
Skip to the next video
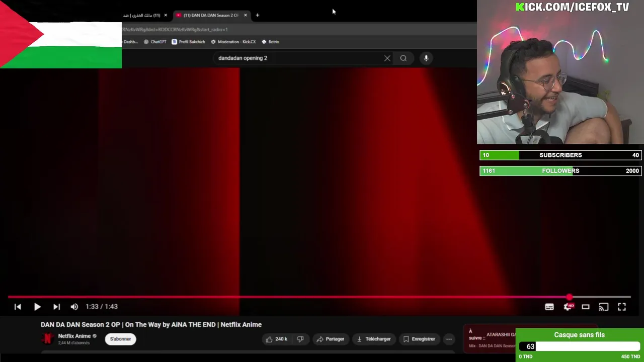(x=56, y=307)
